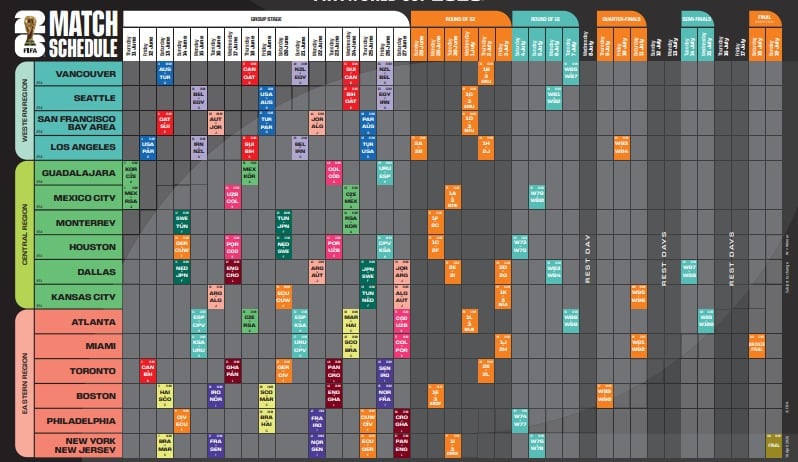
Task: Select the PHILADELPHIA city label
Action: 78,421
